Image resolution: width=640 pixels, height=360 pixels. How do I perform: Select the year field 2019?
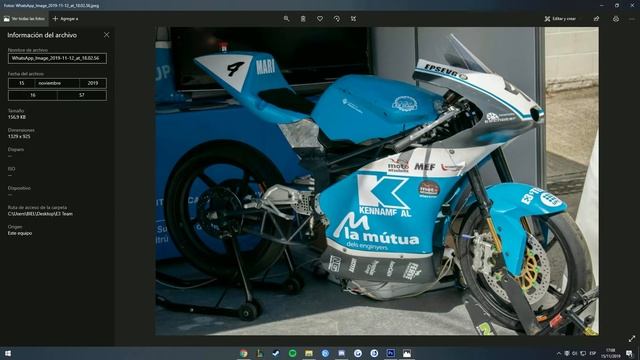click(93, 83)
